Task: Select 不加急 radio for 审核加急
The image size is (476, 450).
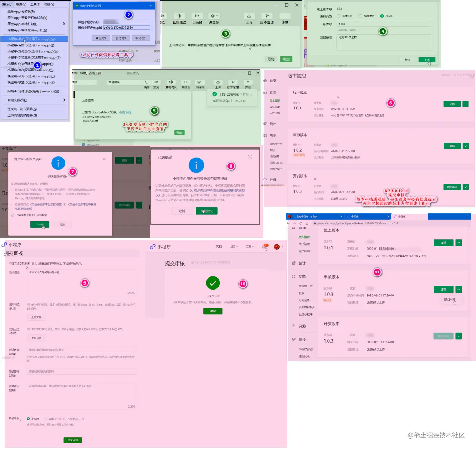Action: click(28, 419)
